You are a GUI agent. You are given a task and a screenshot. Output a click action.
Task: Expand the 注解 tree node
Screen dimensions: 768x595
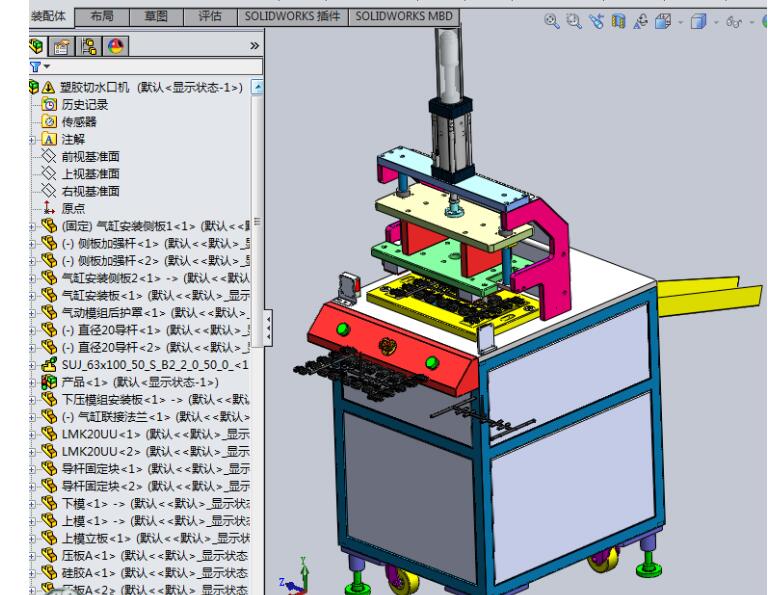(x=32, y=140)
